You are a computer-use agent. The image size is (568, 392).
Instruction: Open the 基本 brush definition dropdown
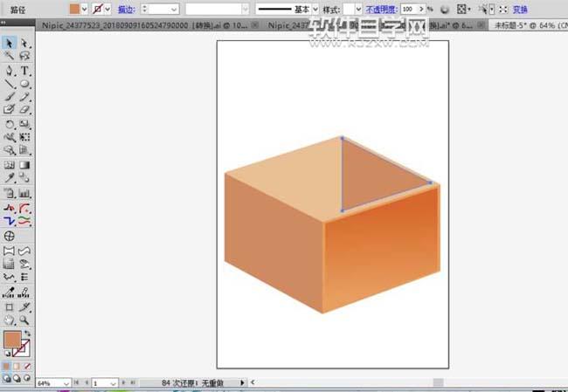pos(315,9)
